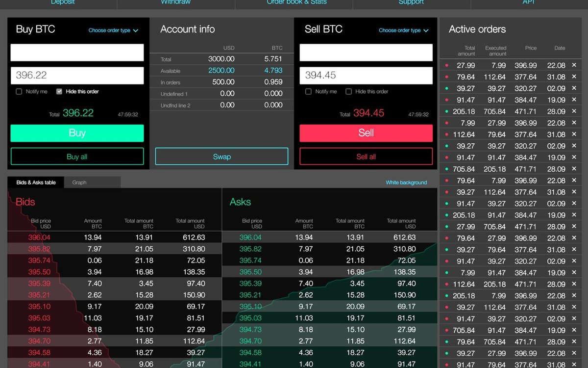Click the Asks heading
The image size is (588, 368).
pos(240,202)
